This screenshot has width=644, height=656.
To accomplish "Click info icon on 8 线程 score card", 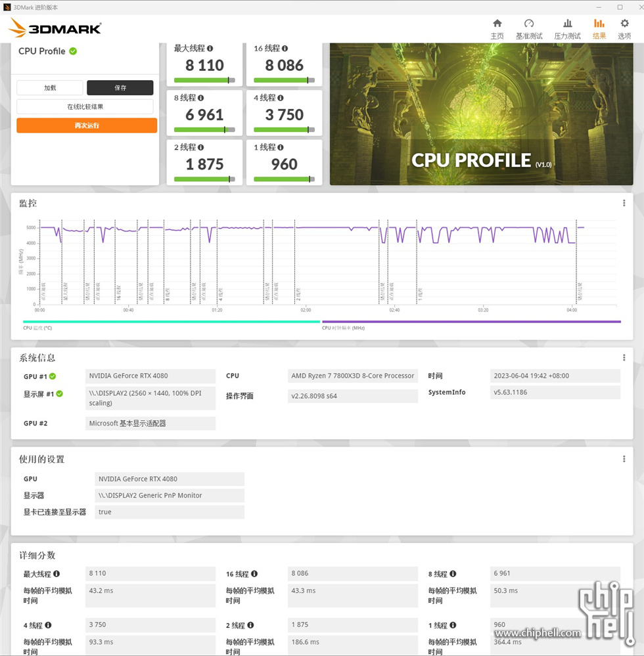I will pyautogui.click(x=200, y=98).
